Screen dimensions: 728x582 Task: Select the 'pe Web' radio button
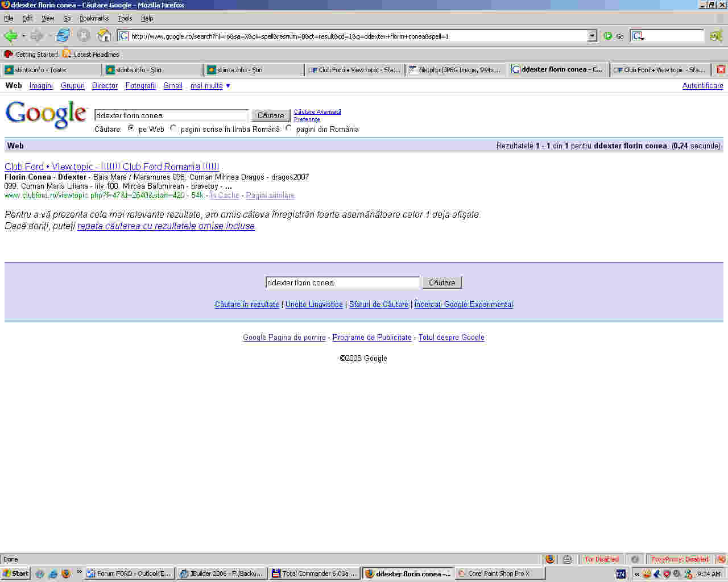tap(131, 128)
